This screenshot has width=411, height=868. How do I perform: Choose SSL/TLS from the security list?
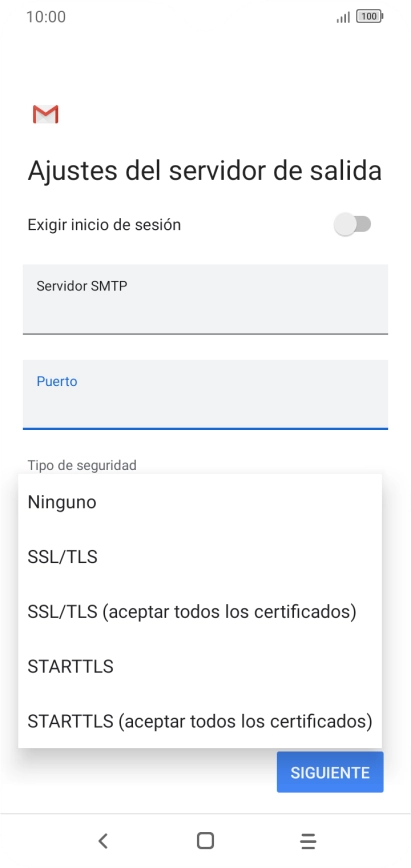pyautogui.click(x=200, y=557)
